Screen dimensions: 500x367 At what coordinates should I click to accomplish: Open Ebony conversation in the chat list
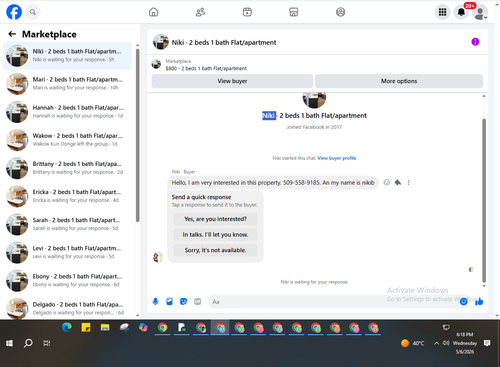[x=67, y=280]
